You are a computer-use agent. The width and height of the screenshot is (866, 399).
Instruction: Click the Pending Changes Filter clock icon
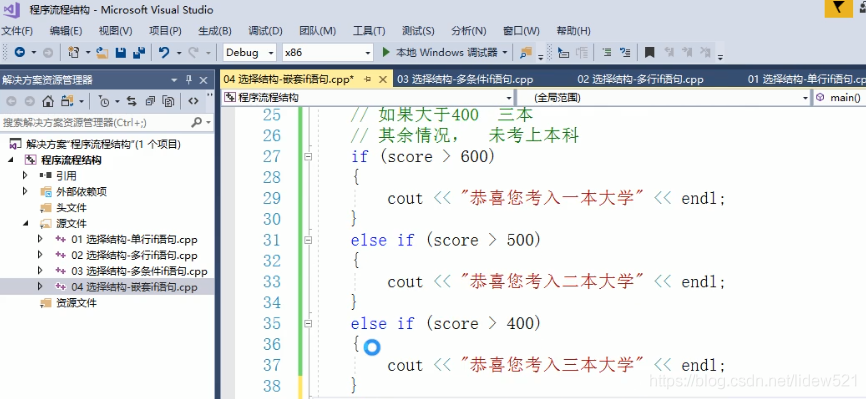click(103, 101)
